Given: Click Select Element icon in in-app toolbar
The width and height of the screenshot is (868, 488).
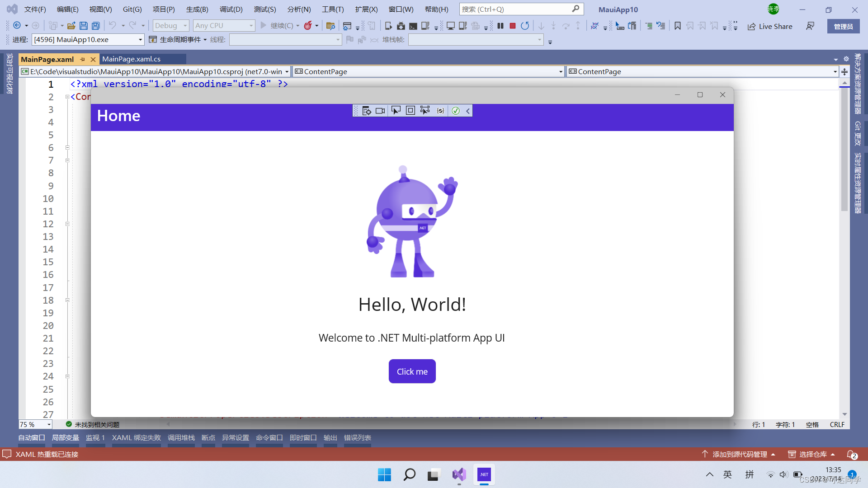Looking at the screenshot, I should click(x=396, y=111).
